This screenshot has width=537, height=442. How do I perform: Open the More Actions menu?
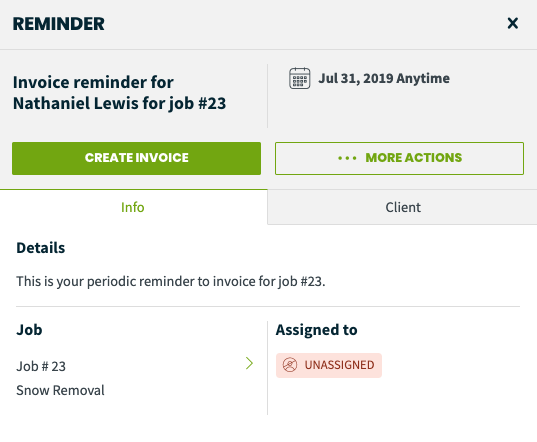tap(399, 158)
